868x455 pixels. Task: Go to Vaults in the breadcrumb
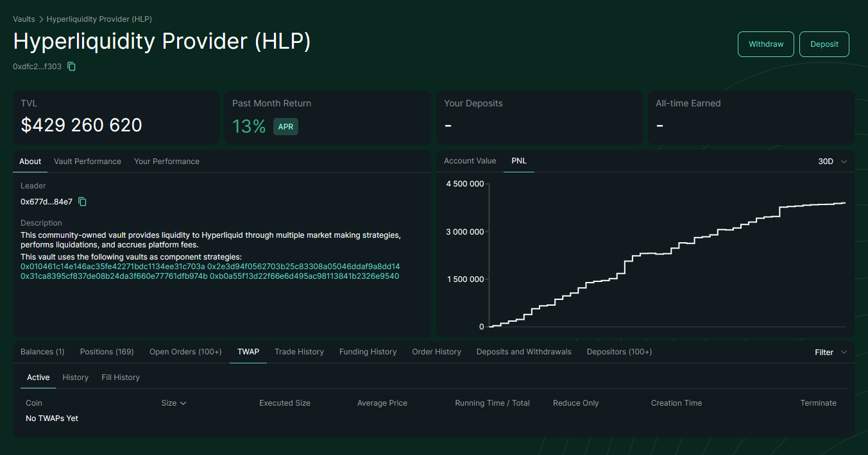[24, 19]
